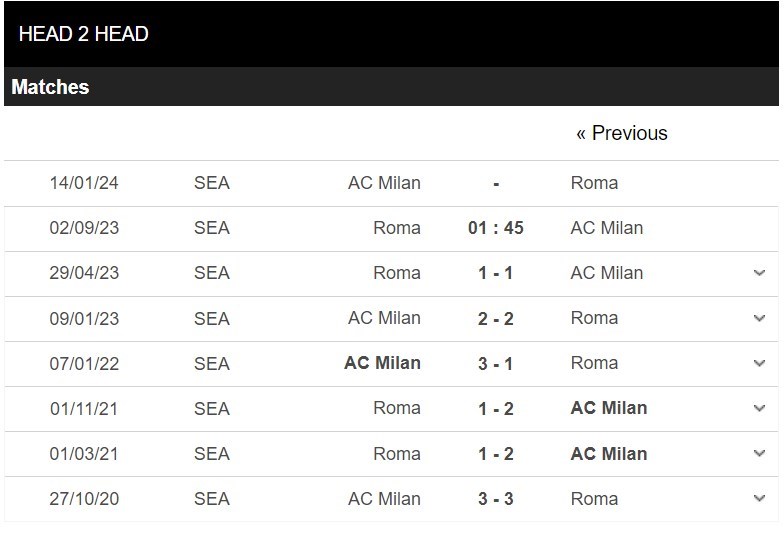Click the 3 - 3 score on 27/10/20
Image resolution: width=784 pixels, height=536 pixels.
point(496,498)
